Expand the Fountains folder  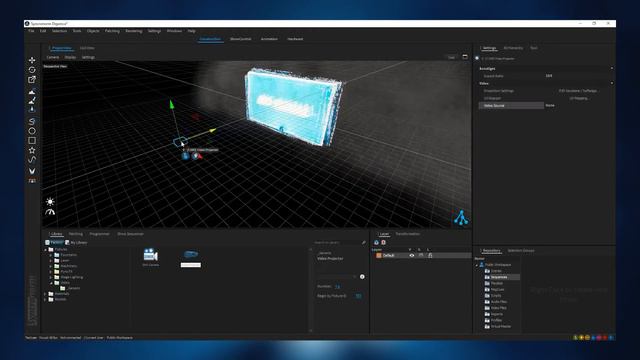51,255
